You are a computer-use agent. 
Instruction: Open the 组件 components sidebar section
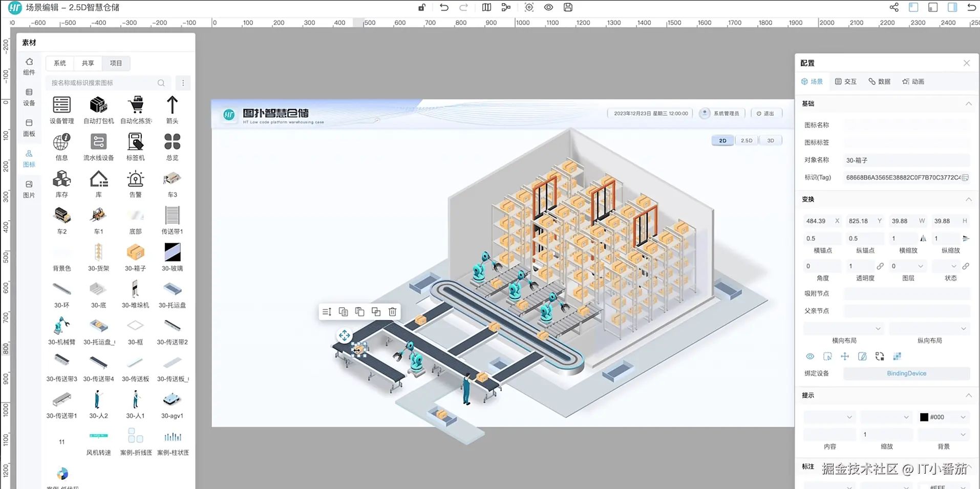(29, 67)
